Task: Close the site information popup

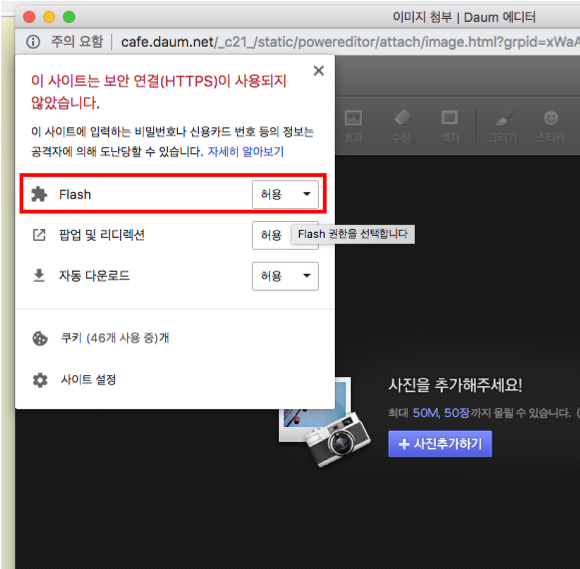Action: pos(318,71)
